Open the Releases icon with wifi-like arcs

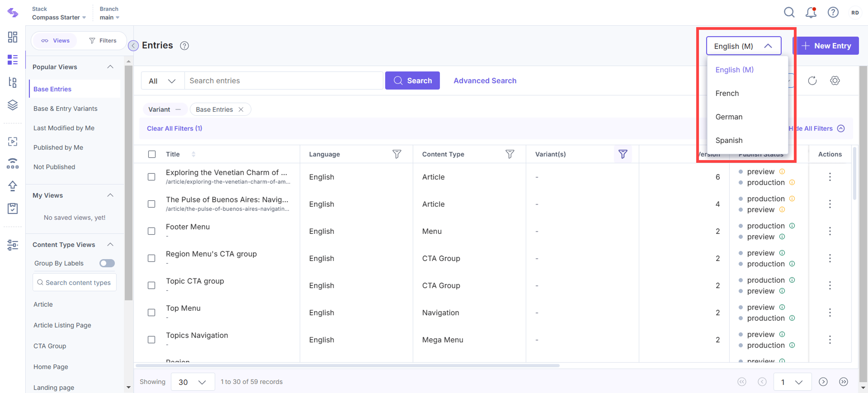click(12, 163)
